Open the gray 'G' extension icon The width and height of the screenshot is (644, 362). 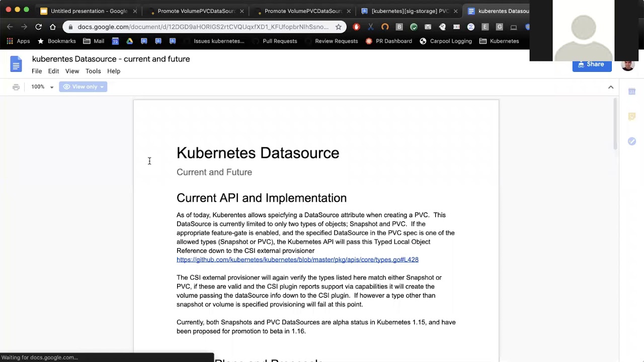(x=500, y=27)
